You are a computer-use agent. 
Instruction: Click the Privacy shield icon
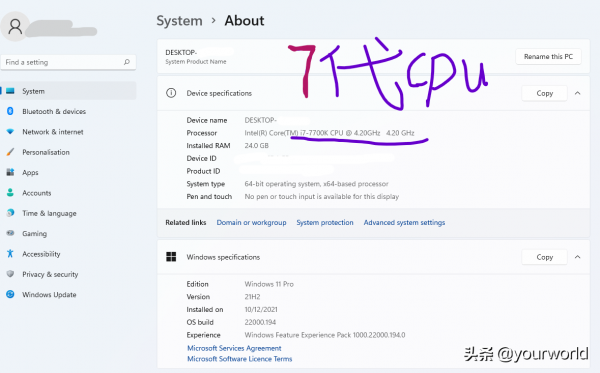[x=10, y=274]
